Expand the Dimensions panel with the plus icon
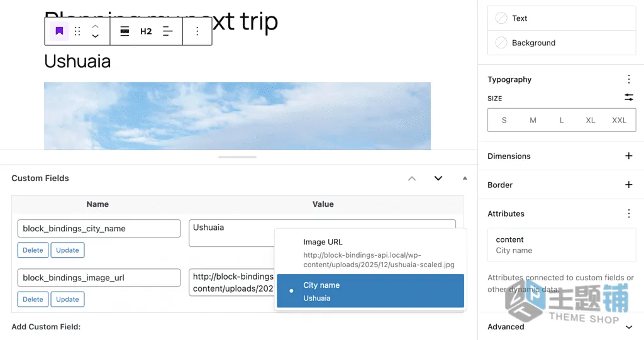Image resolution: width=644 pixels, height=340 pixels. 629,156
